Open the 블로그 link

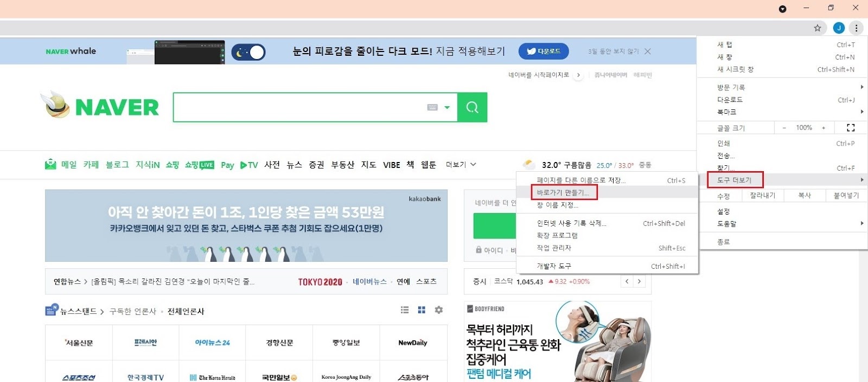[x=117, y=165]
